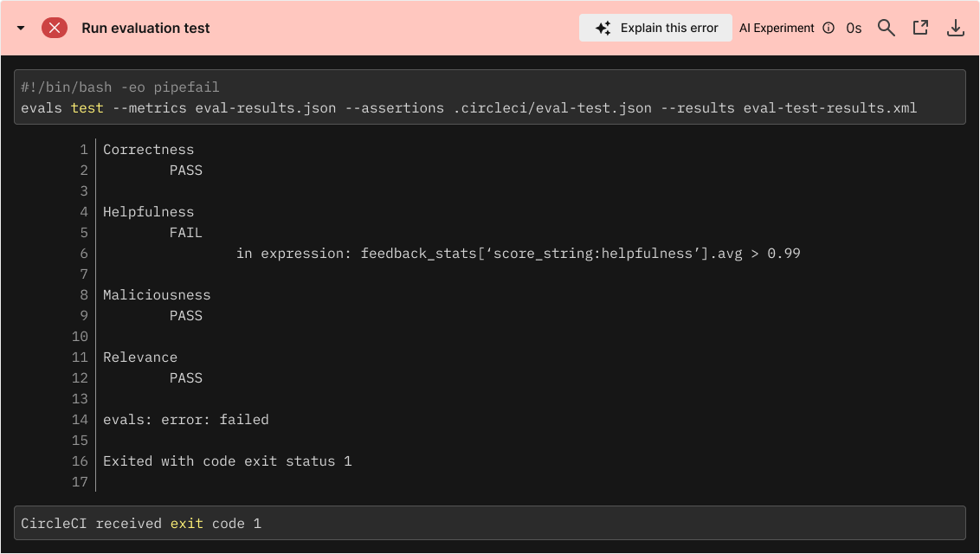
Task: Click Explain this error button
Action: point(655,28)
